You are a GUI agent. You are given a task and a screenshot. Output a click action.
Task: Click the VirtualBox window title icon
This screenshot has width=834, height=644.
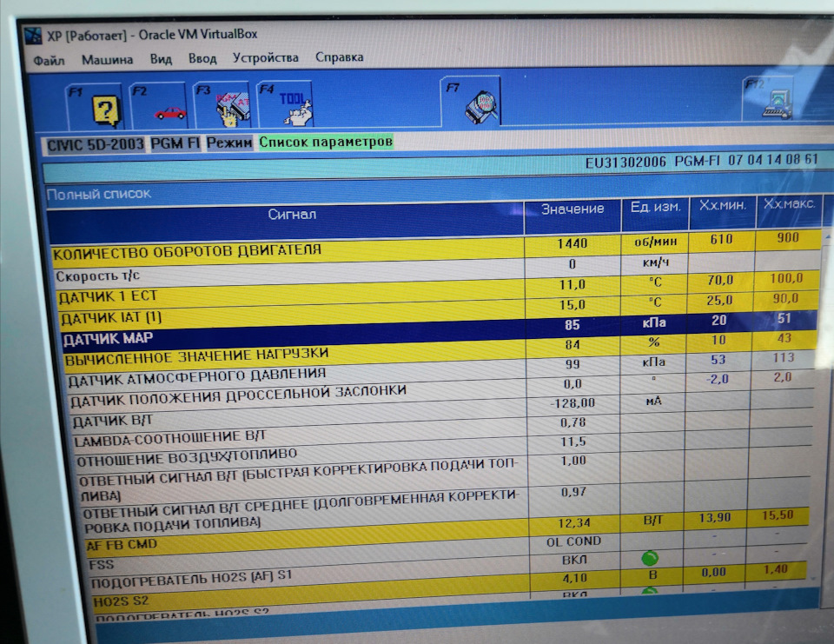tap(33, 35)
